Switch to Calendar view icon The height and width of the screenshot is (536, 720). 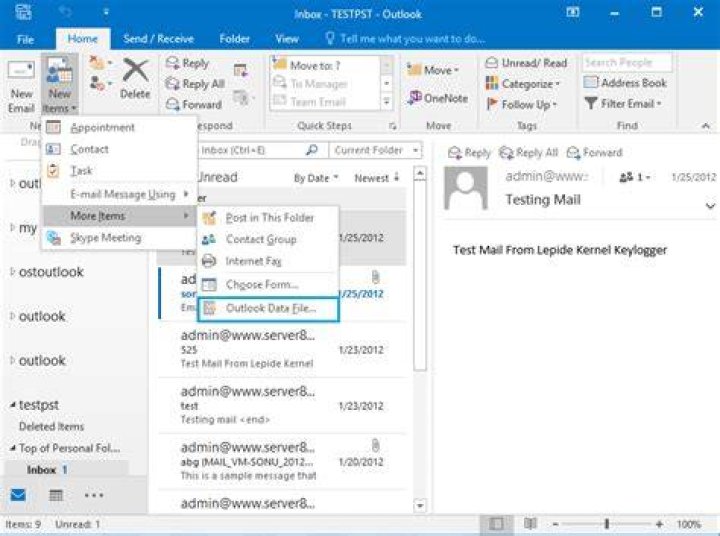(56, 495)
